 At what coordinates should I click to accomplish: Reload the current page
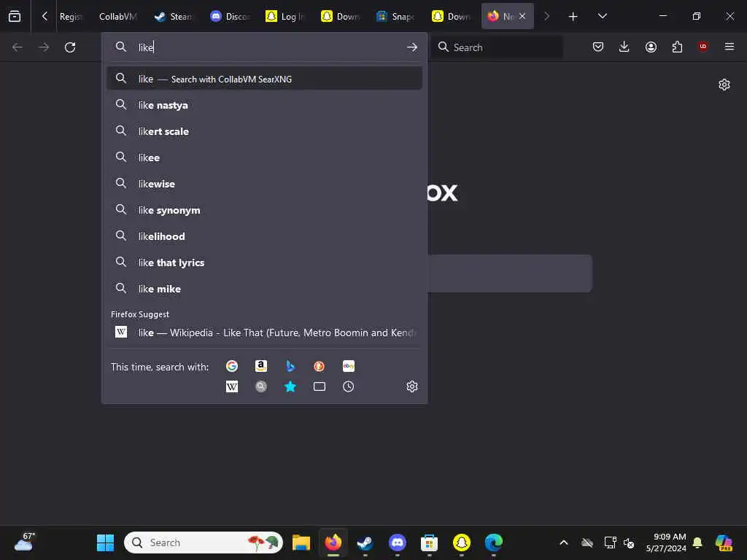[x=70, y=47]
